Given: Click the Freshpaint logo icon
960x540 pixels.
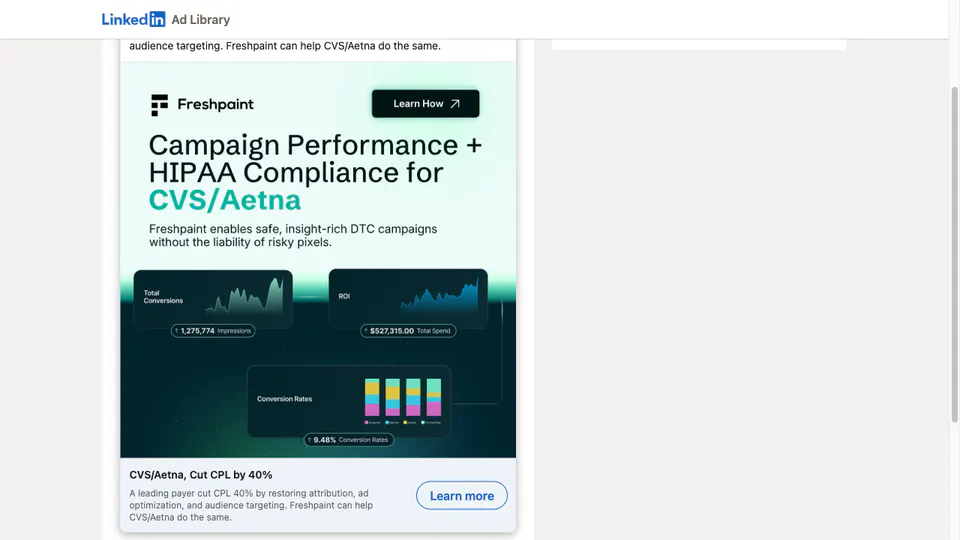Looking at the screenshot, I should pyautogui.click(x=159, y=105).
